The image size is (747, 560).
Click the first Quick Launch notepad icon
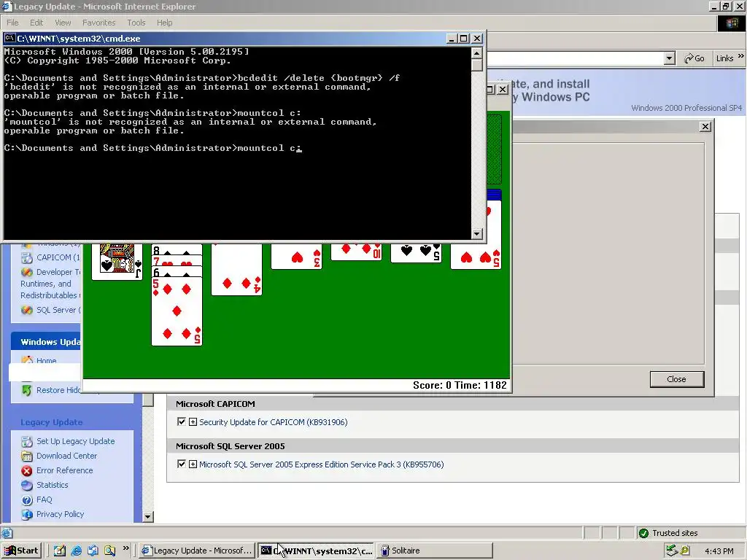60,551
